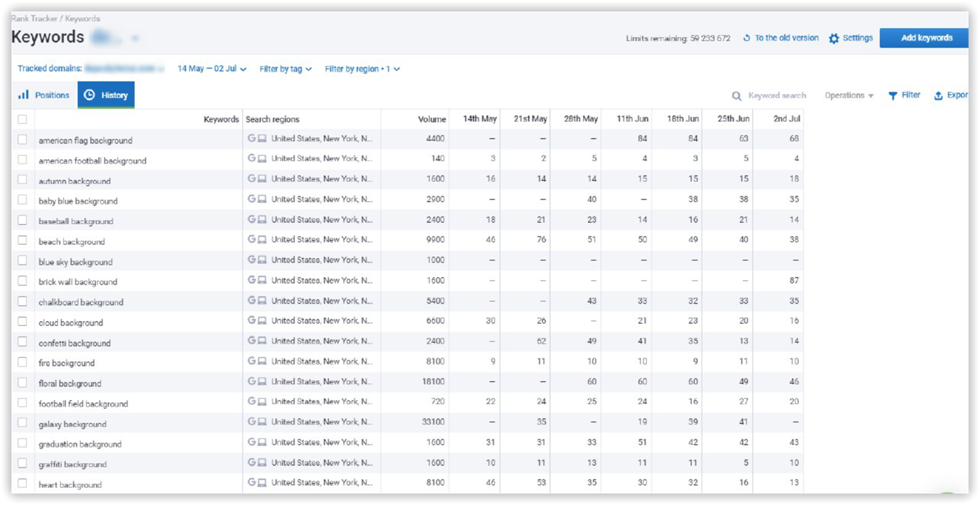Expand the Filter by tag dropdown
980x505 pixels.
point(286,69)
